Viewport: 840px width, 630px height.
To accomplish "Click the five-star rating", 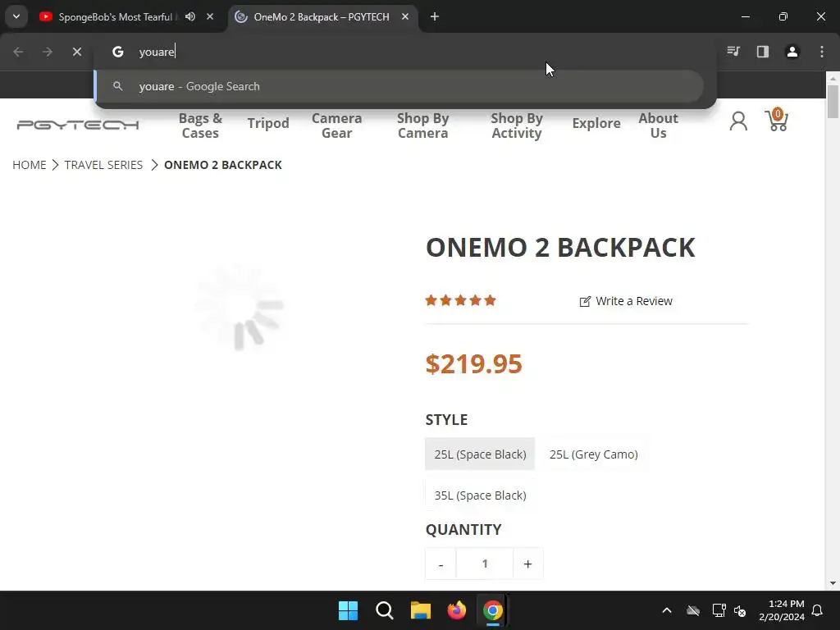I will click(460, 300).
